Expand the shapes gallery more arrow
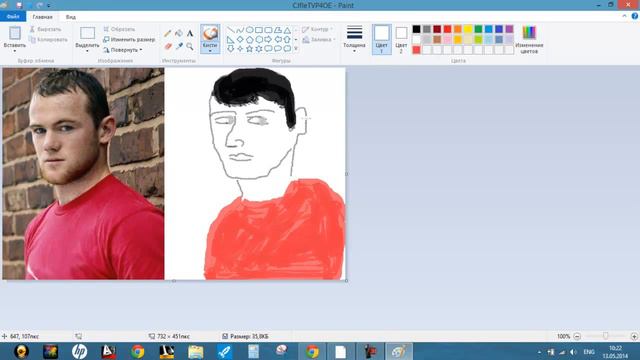The height and width of the screenshot is (360, 640). pyautogui.click(x=296, y=49)
